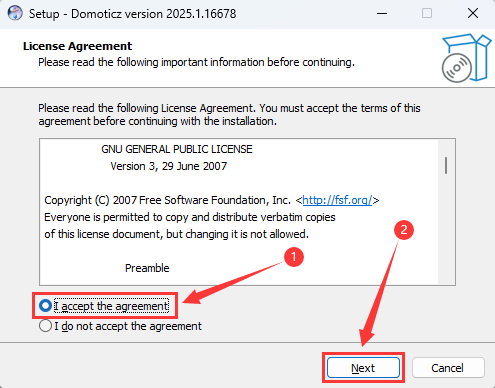Click the "Version 3, 29 June 2007" line
Screen dimensions: 495x388
(169, 166)
